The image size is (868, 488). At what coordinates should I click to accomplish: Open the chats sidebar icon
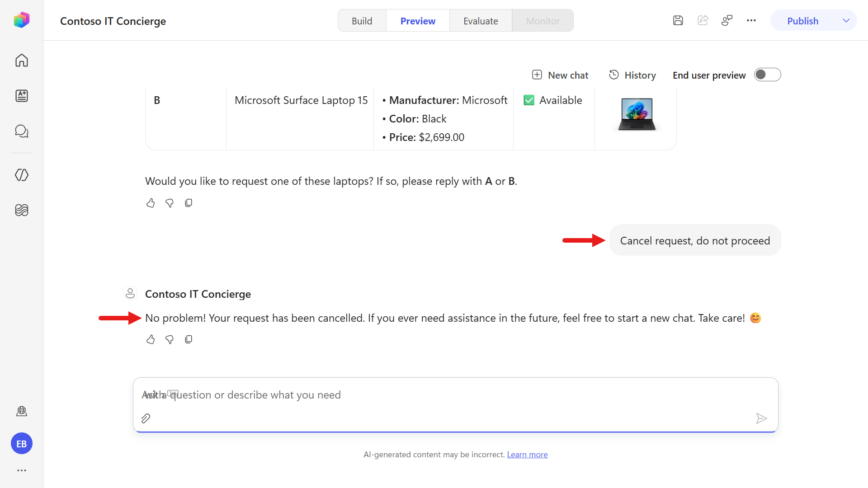point(22,131)
